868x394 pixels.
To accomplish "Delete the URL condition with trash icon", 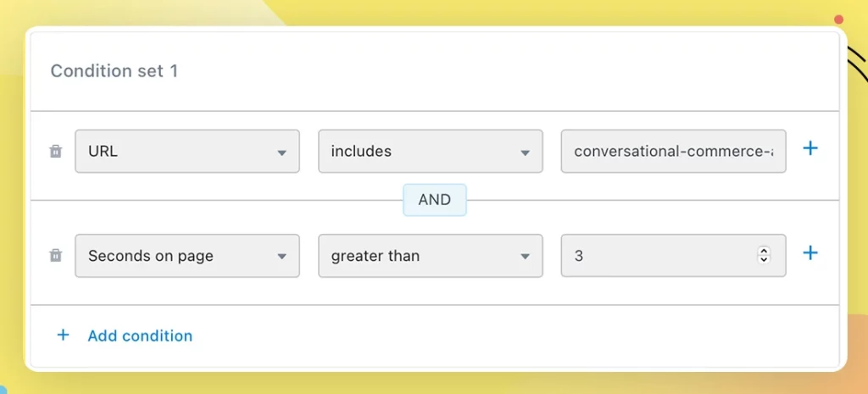I will click(56, 151).
